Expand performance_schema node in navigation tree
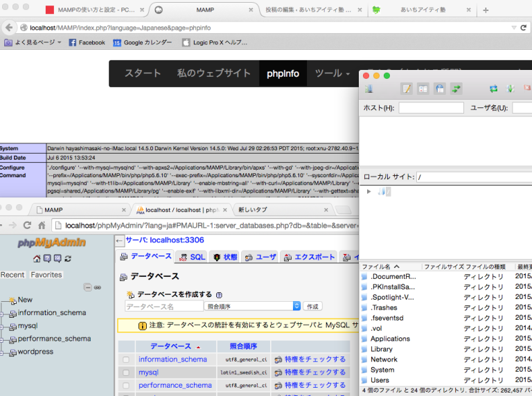Viewport: 532px width, 396px height. 1,340
